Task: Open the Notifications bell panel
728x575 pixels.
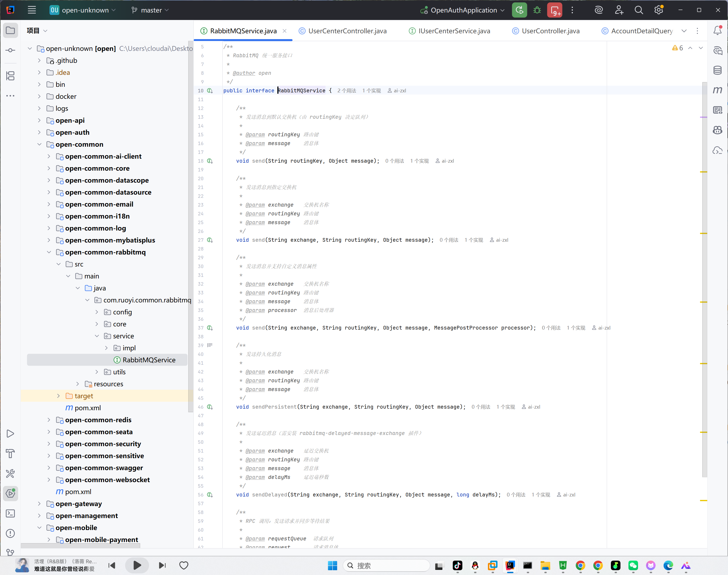Action: pos(717,30)
